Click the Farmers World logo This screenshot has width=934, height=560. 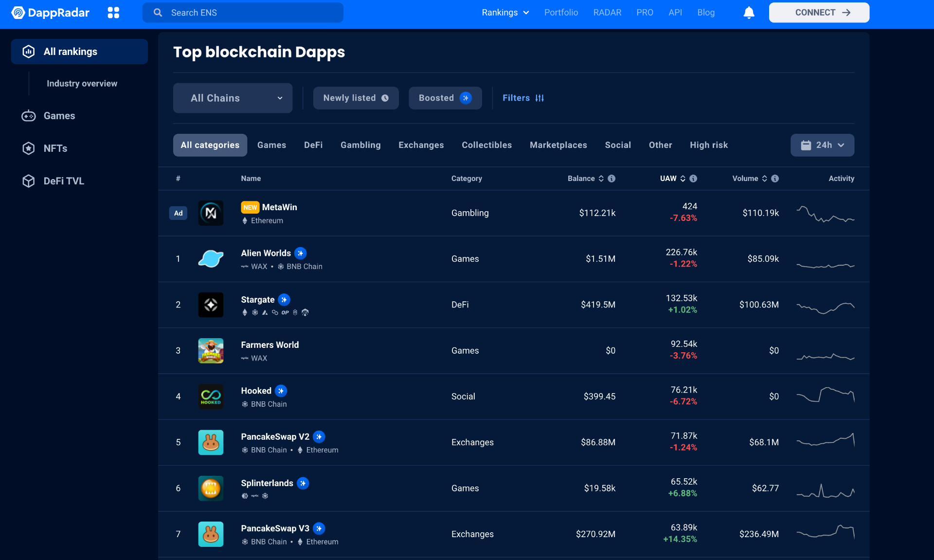(x=211, y=351)
